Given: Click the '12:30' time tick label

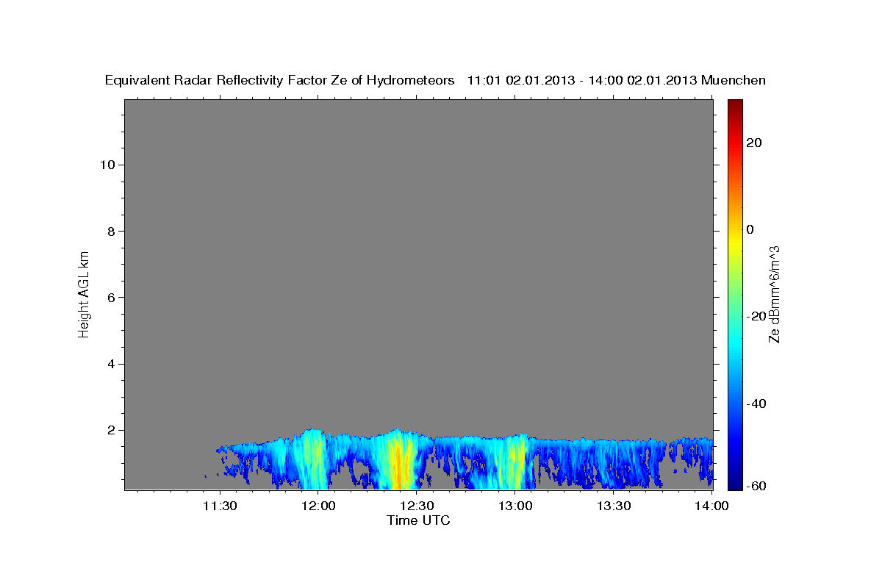Looking at the screenshot, I should 417,506.
